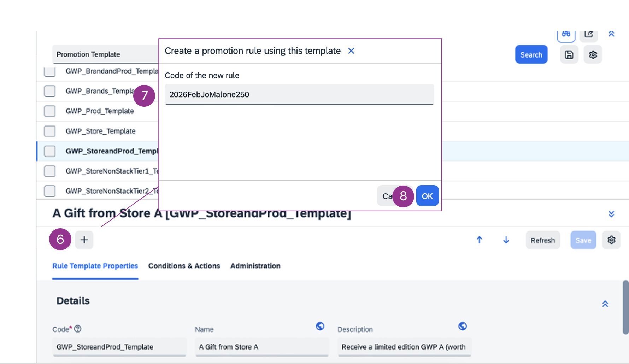
Task: Tick the GWP_Store_Template checkbox
Action: (49, 131)
